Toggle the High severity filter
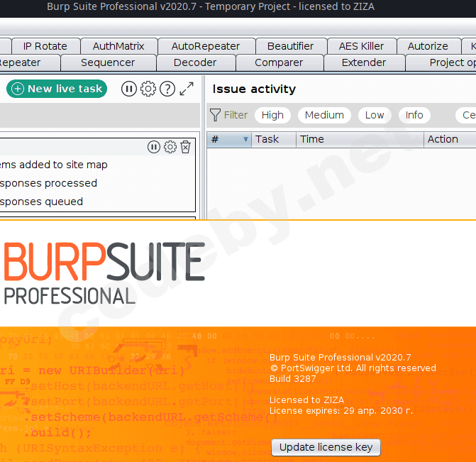 tap(272, 115)
